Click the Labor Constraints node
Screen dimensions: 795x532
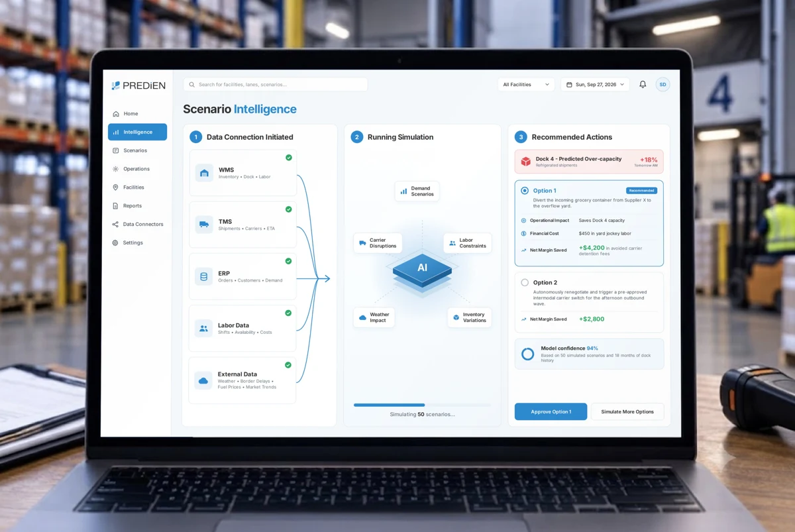click(x=468, y=243)
